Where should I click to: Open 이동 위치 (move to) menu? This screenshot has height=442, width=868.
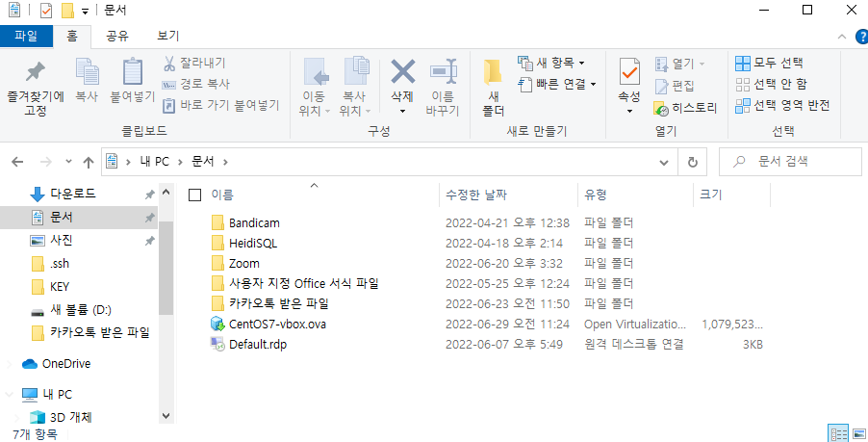click(x=314, y=87)
